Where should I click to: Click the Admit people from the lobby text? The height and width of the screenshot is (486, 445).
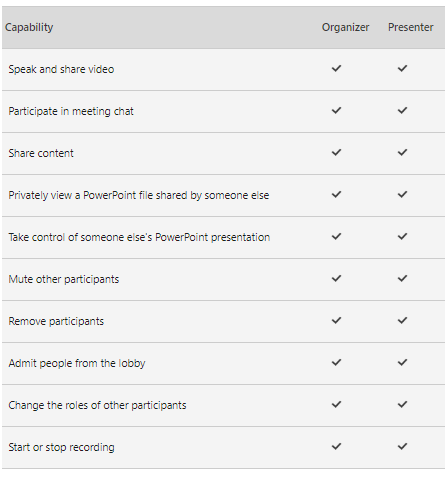coord(77,363)
